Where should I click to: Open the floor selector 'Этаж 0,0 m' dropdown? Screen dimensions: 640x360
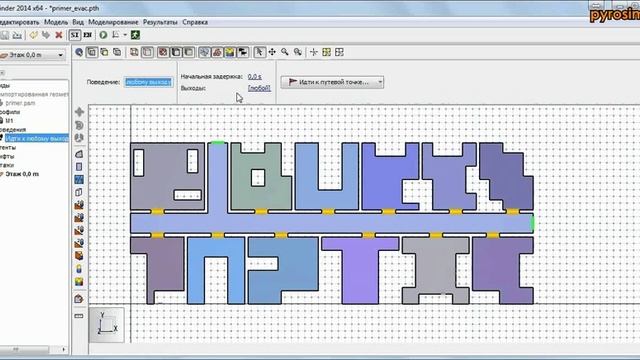click(x=33, y=55)
